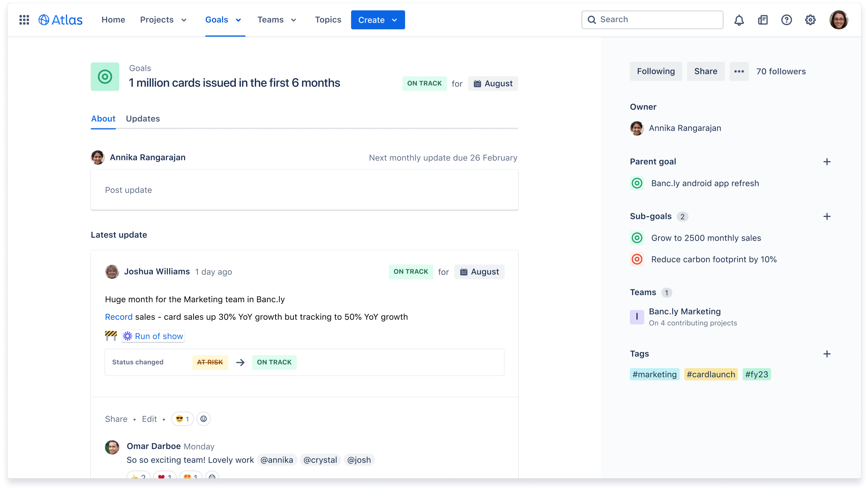Image resolution: width=868 pixels, height=490 pixels.
Task: Switch to the Updates tab
Action: click(x=143, y=118)
